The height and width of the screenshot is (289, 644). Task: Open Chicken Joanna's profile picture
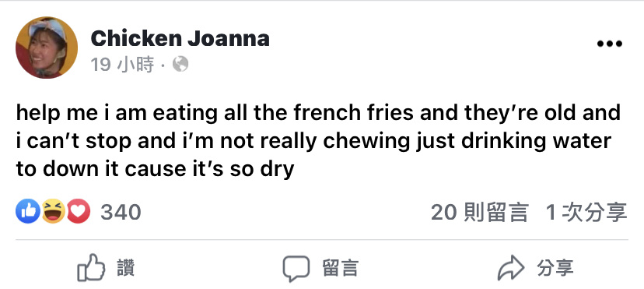[47, 48]
